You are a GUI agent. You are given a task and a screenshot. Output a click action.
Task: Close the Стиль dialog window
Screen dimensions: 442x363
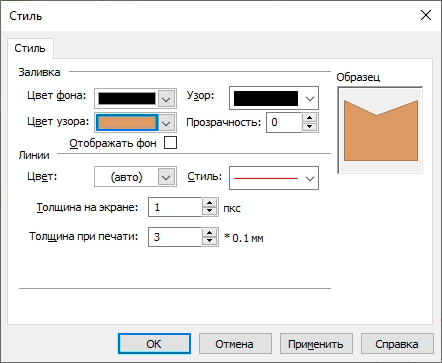426,15
